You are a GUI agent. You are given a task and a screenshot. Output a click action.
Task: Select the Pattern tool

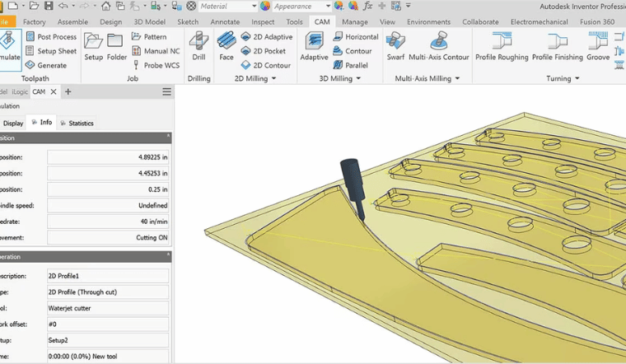pyautogui.click(x=149, y=37)
